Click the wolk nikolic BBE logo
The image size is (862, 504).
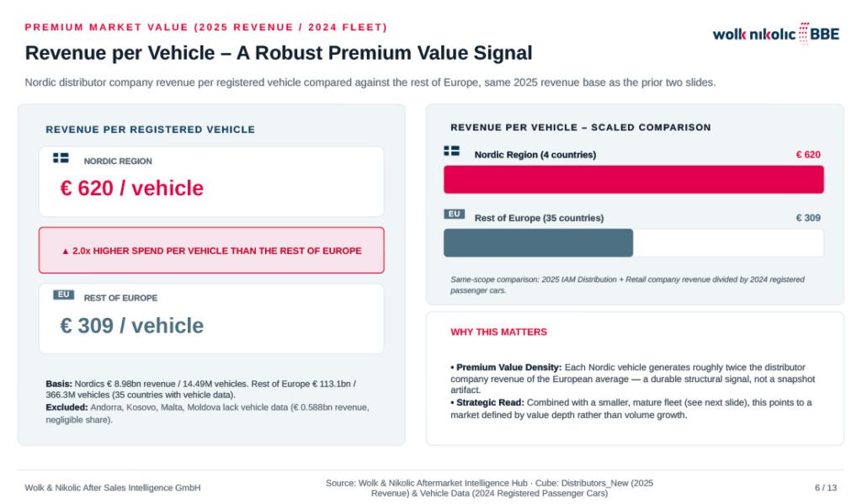pos(775,34)
